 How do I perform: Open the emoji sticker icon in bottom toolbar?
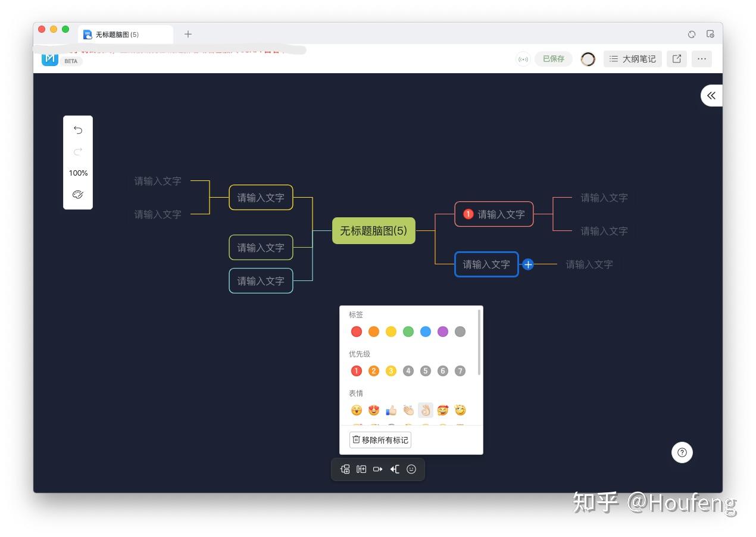(411, 469)
